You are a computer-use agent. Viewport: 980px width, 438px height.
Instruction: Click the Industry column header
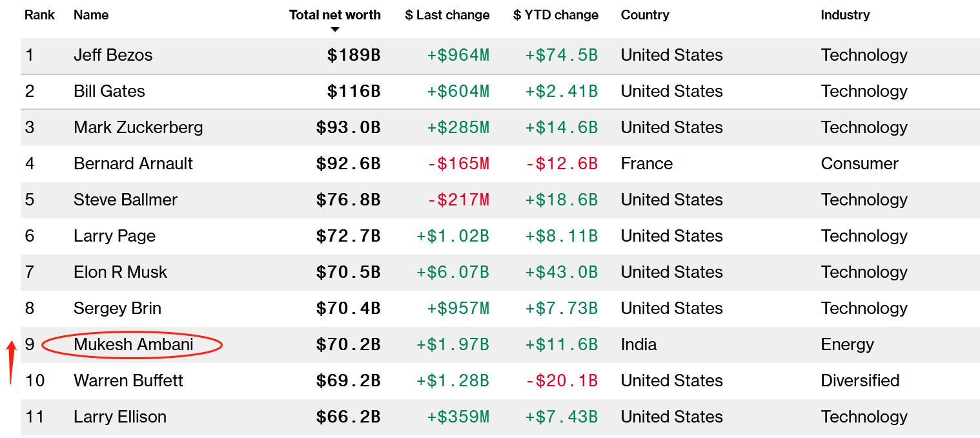(844, 15)
